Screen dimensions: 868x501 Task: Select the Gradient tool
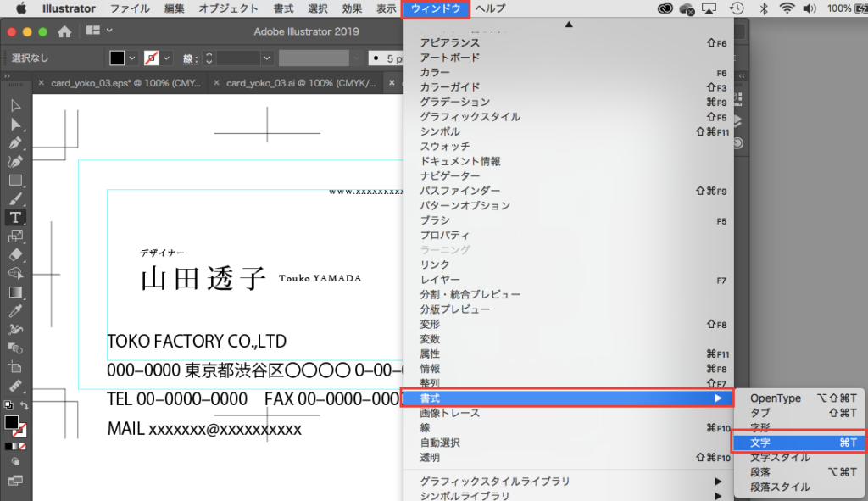point(15,292)
